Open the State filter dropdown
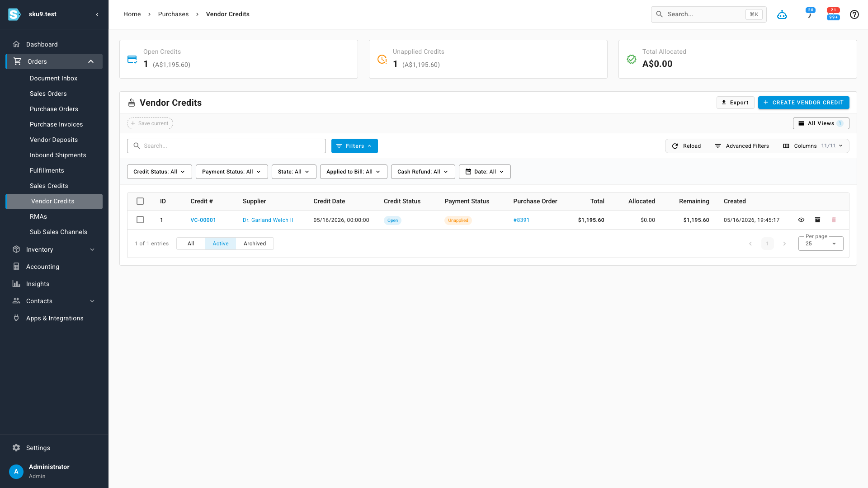 (294, 172)
